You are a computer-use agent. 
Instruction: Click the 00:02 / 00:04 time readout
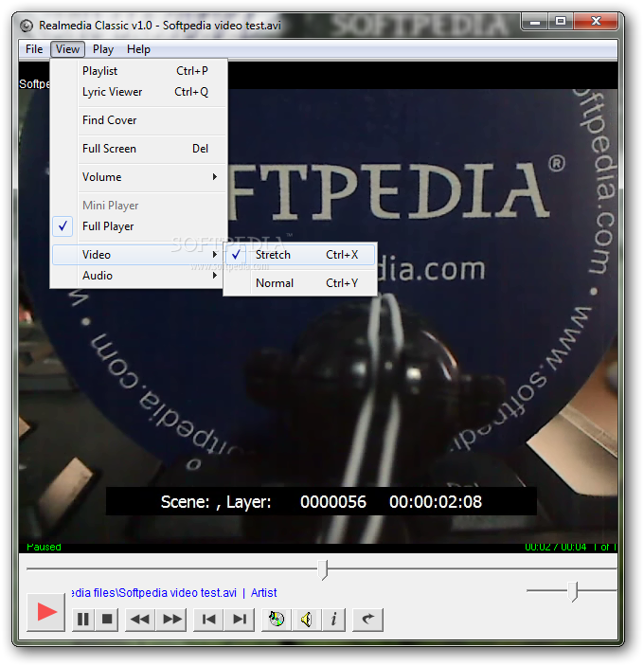(555, 547)
